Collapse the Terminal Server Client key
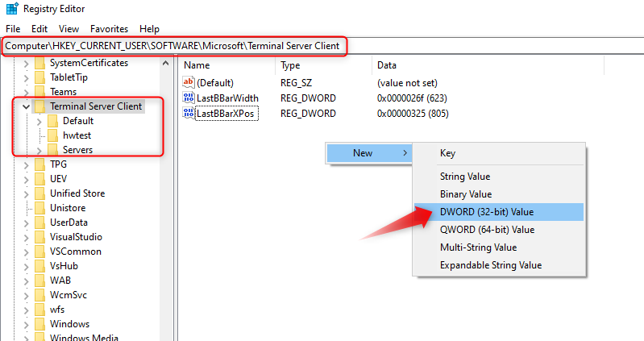The height and width of the screenshot is (341, 644). [27, 107]
